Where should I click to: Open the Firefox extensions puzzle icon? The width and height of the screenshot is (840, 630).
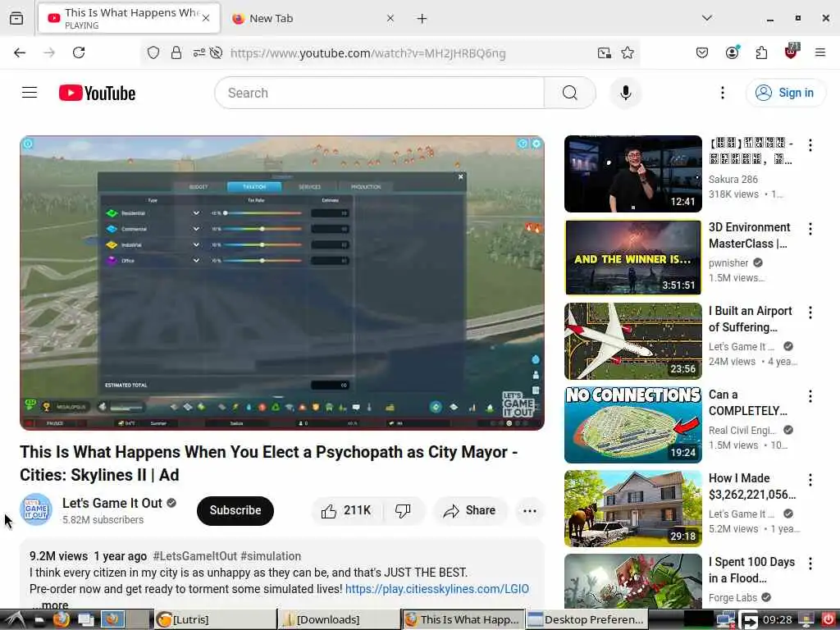pos(761,52)
